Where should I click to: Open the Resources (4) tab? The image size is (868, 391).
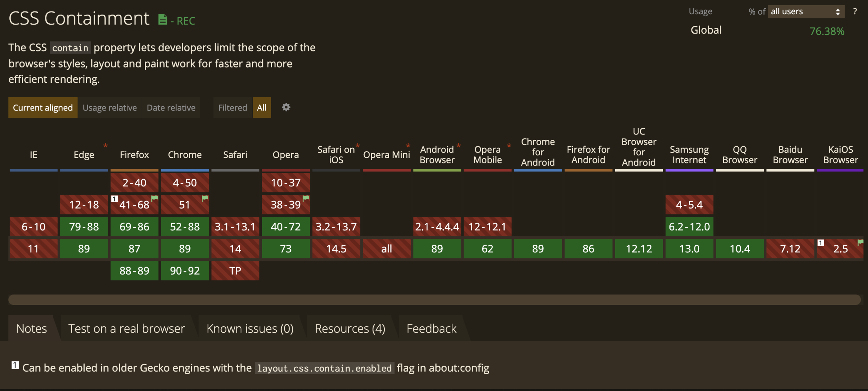point(350,328)
